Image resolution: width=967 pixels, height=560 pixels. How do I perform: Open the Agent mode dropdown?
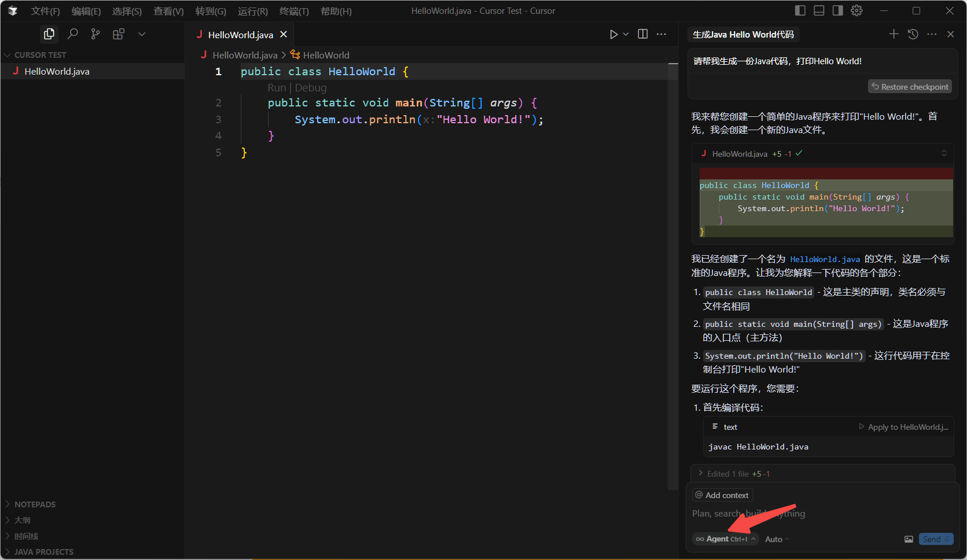pyautogui.click(x=725, y=539)
